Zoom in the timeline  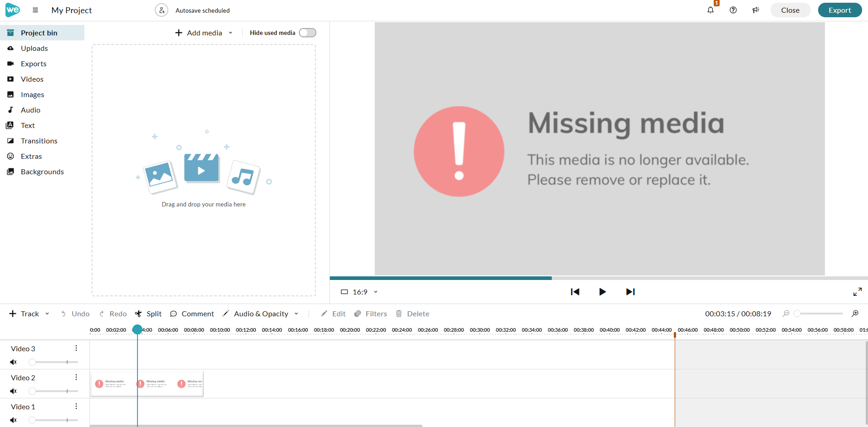pos(855,314)
